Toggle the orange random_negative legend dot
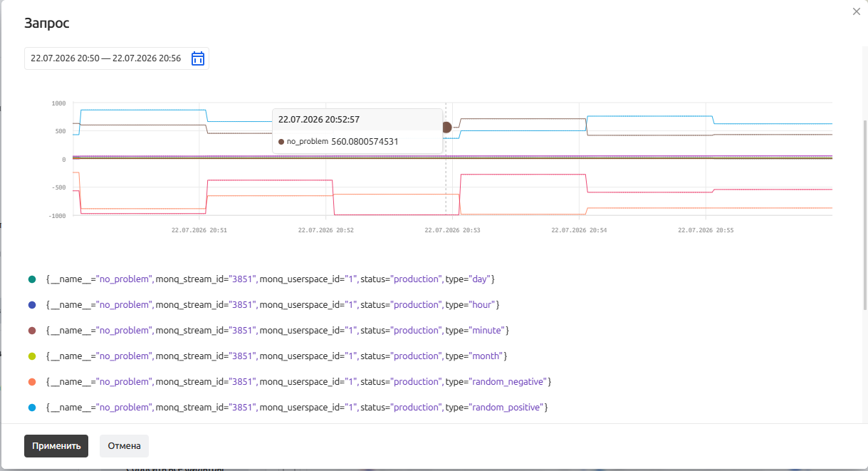This screenshot has height=471, width=868. click(x=31, y=382)
